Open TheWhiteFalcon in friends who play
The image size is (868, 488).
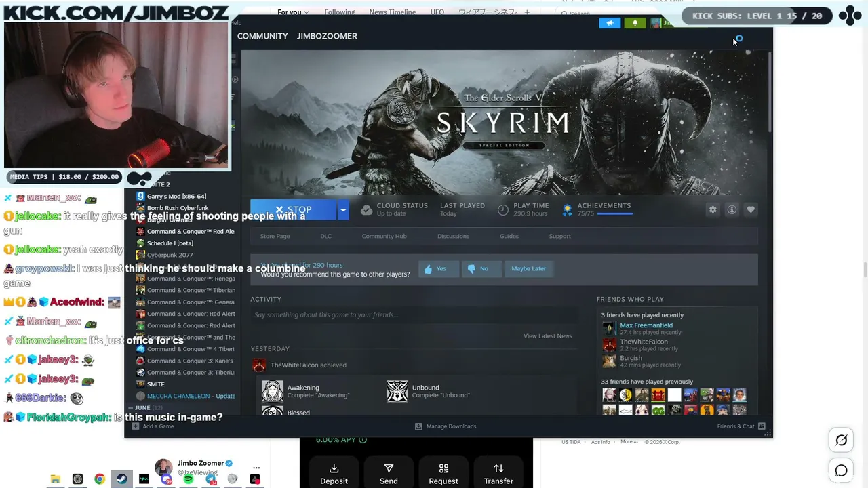(x=644, y=342)
